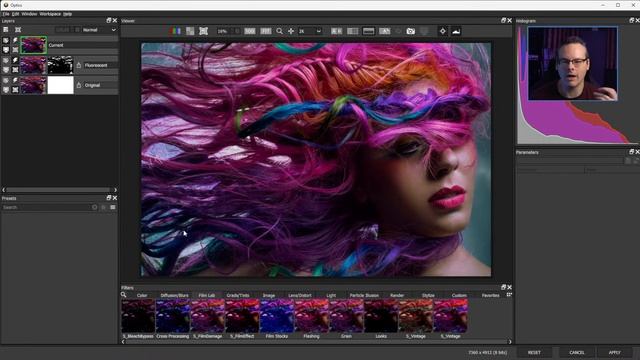
Task: Select the magnifier zoom tool in Viewer
Action: pos(279,31)
